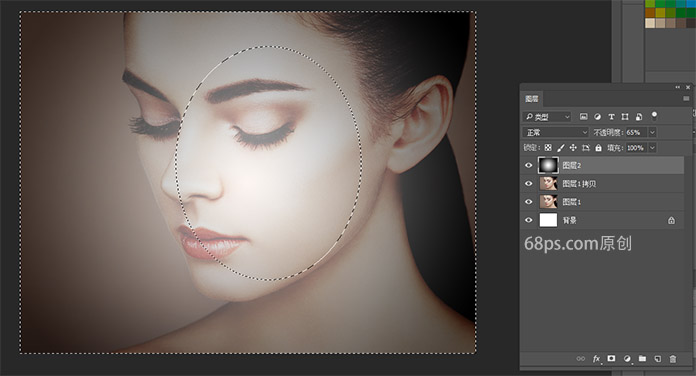Viewport: 696px width, 376px height.
Task: Create a new group folder icon
Action: pyautogui.click(x=642, y=358)
